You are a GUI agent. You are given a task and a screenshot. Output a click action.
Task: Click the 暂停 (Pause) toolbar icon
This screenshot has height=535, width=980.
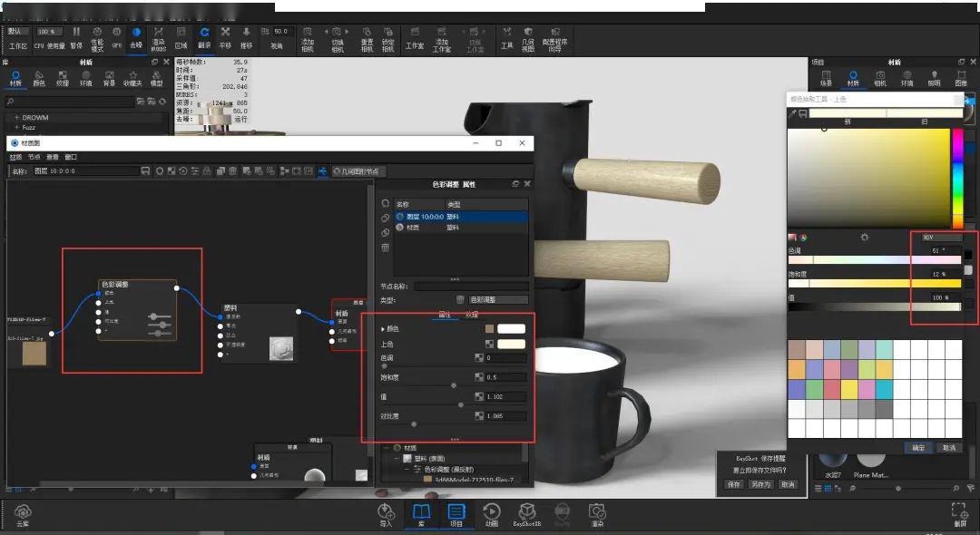tap(76, 36)
